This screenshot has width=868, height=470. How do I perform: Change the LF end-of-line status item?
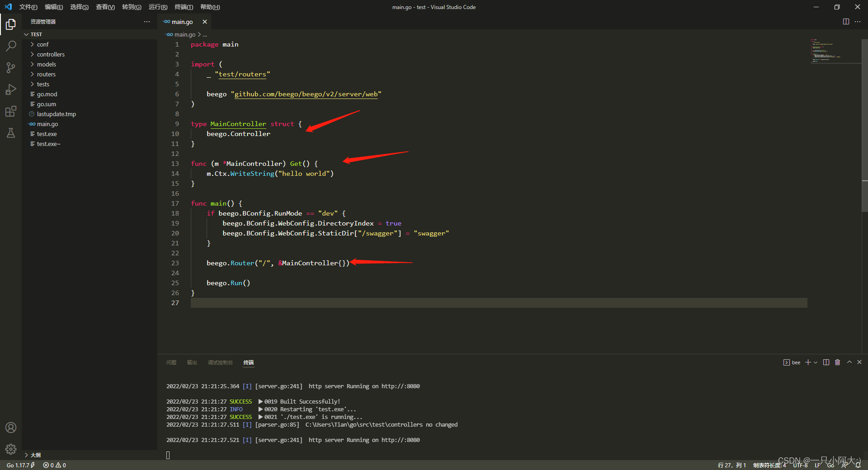point(817,465)
